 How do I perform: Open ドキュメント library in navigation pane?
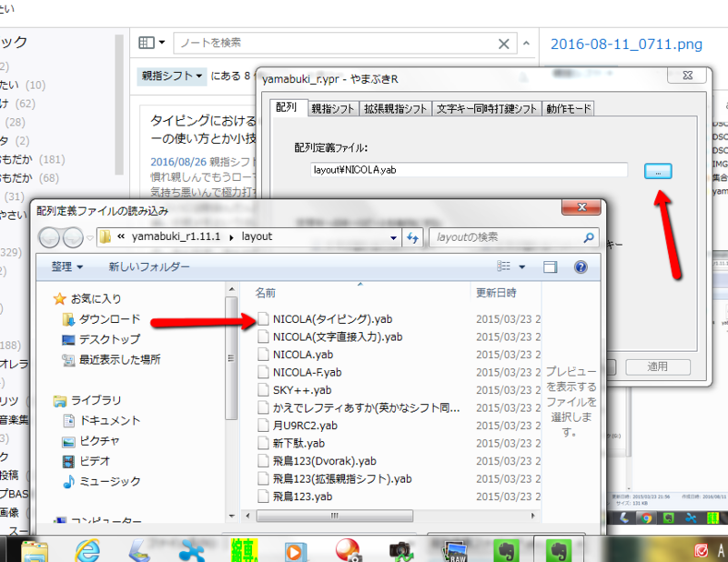(x=101, y=420)
